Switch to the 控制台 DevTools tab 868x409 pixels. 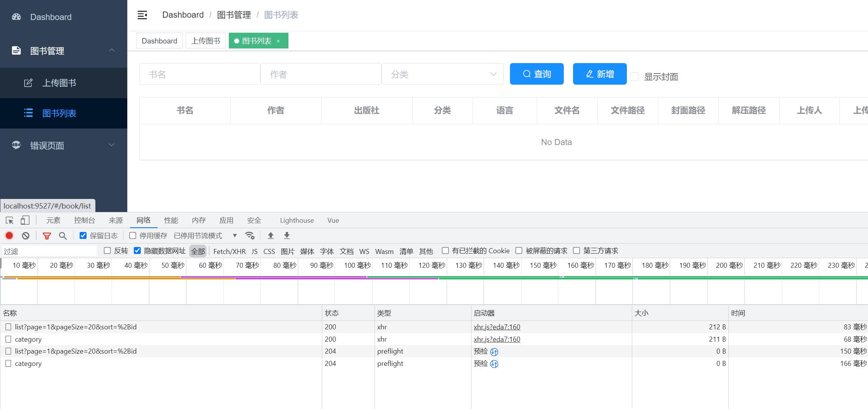click(x=85, y=220)
